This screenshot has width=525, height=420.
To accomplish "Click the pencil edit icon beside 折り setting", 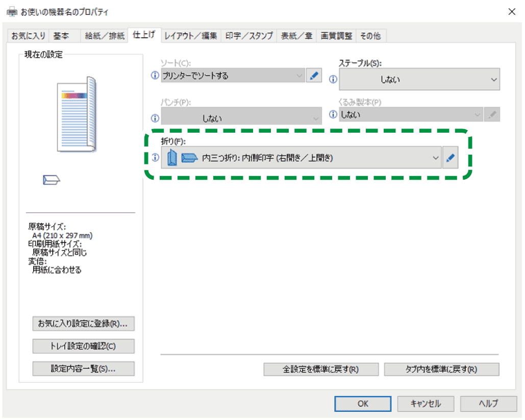I will (x=450, y=158).
